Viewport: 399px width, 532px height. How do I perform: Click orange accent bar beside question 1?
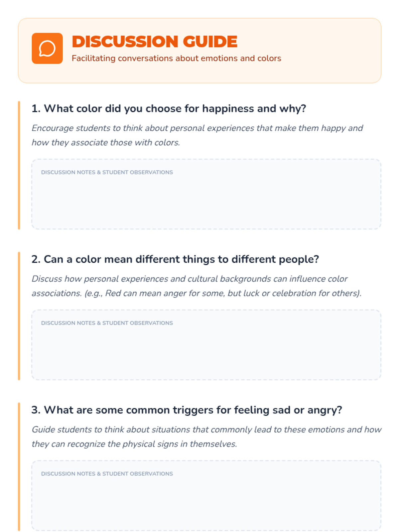(19, 165)
